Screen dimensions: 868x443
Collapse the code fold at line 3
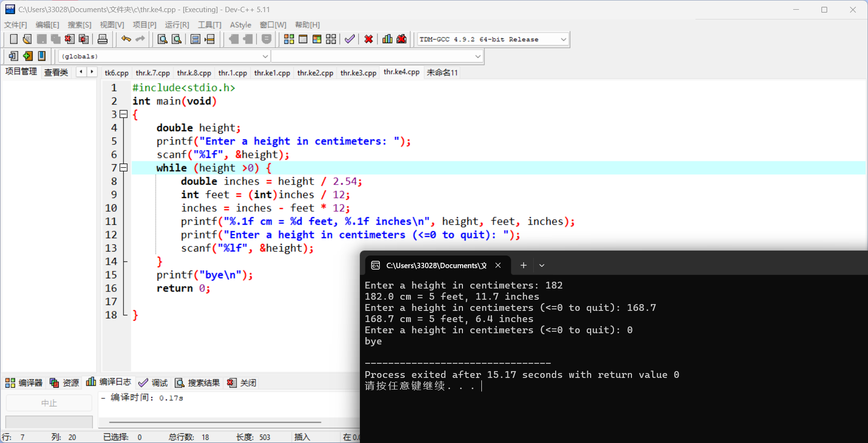click(124, 114)
